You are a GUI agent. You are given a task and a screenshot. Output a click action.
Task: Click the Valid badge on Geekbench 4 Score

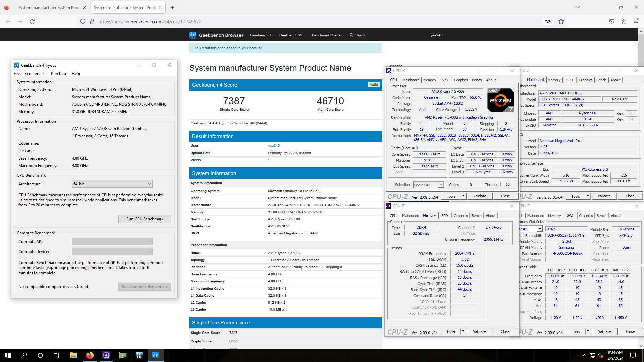(374, 85)
